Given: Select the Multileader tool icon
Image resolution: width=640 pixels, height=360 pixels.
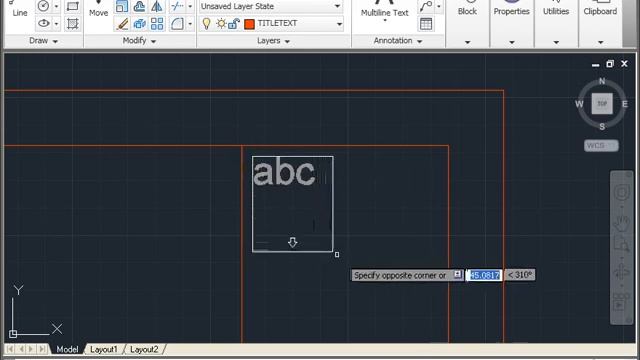Looking at the screenshot, I should coord(426,6).
